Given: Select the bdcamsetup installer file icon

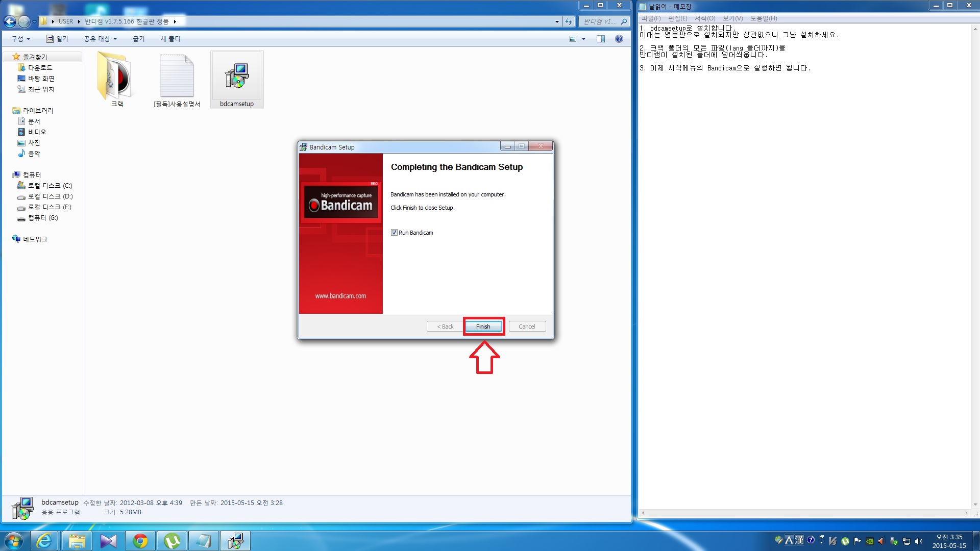Looking at the screenshot, I should tap(237, 80).
